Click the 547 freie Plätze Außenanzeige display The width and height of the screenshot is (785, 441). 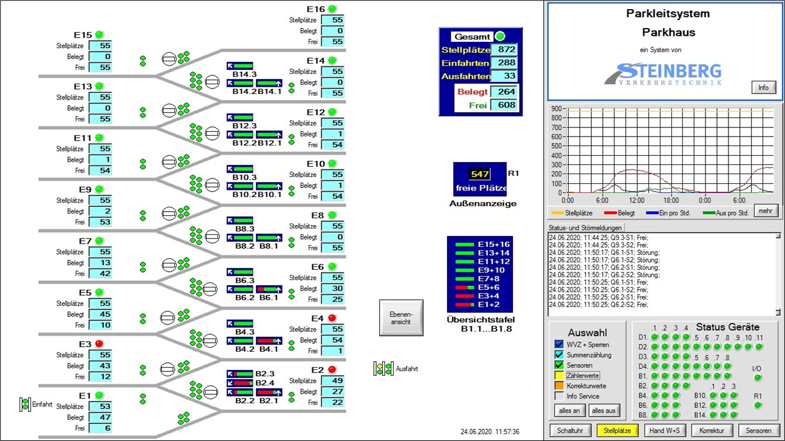480,180
